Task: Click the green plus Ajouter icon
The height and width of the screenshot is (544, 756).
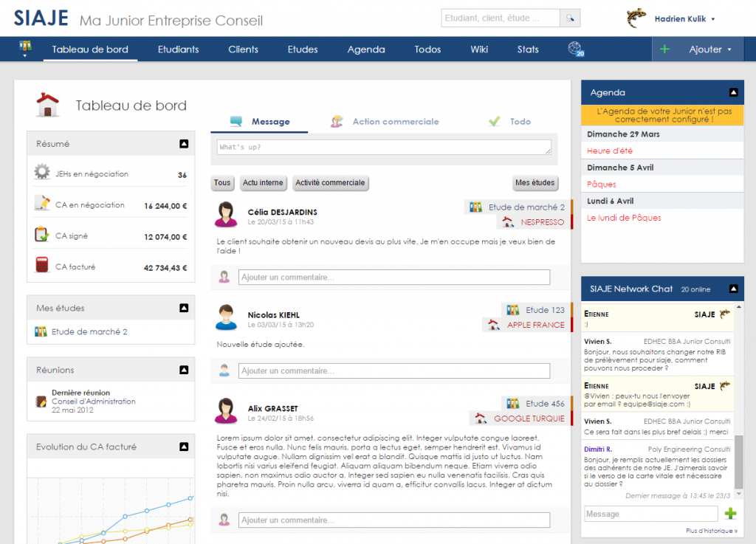Action: point(664,49)
